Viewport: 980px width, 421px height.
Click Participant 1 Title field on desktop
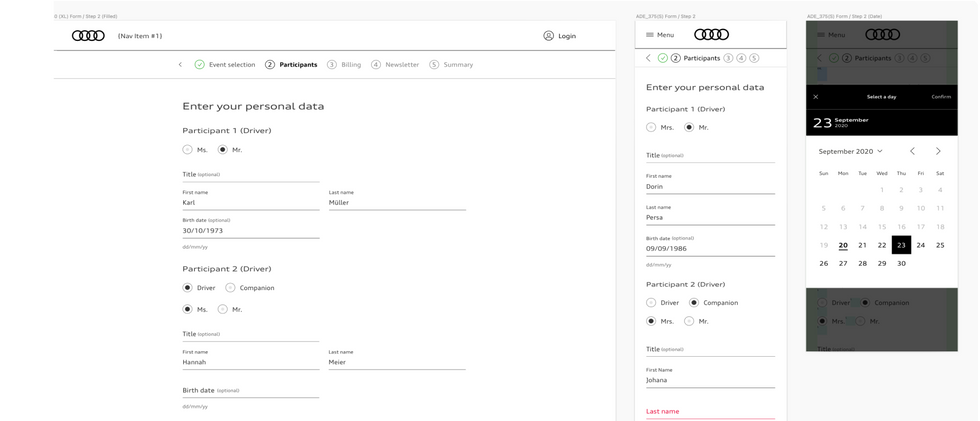tap(251, 176)
